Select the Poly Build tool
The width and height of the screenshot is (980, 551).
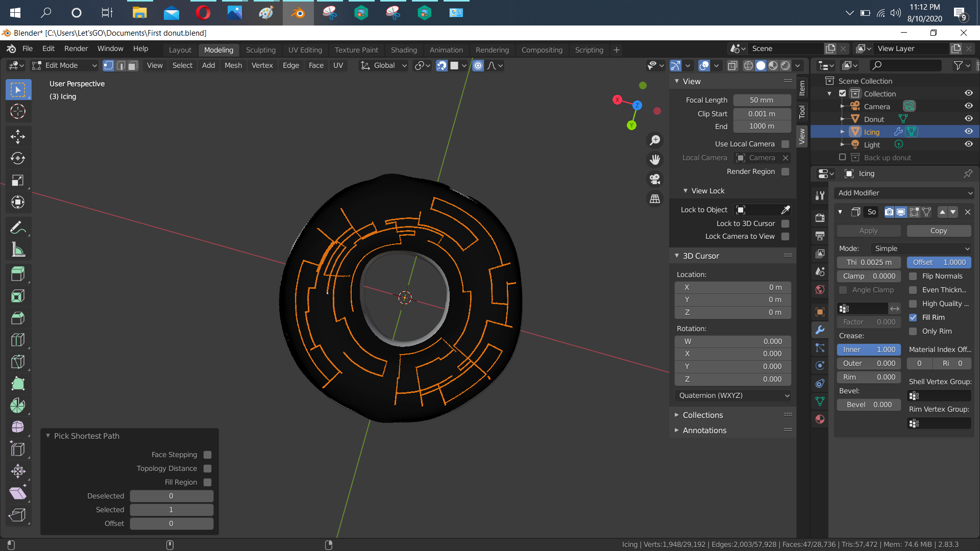(x=18, y=384)
